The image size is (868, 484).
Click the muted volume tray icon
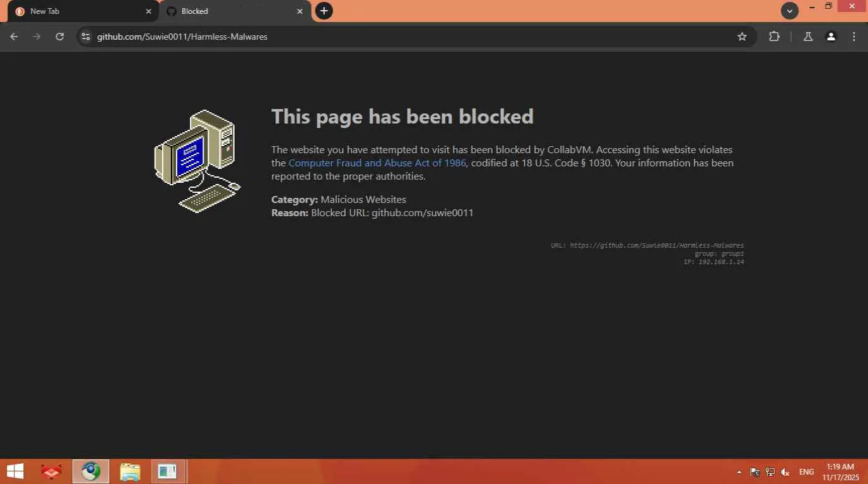(x=785, y=472)
